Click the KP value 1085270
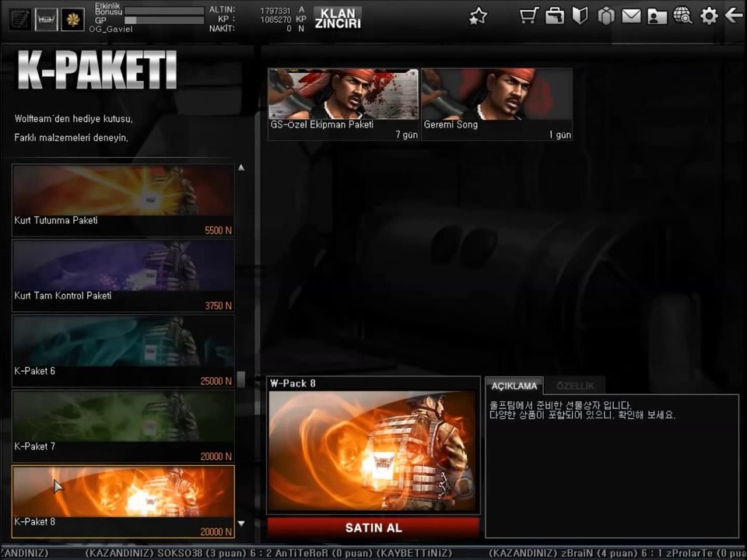The height and width of the screenshot is (560, 747). tap(275, 19)
